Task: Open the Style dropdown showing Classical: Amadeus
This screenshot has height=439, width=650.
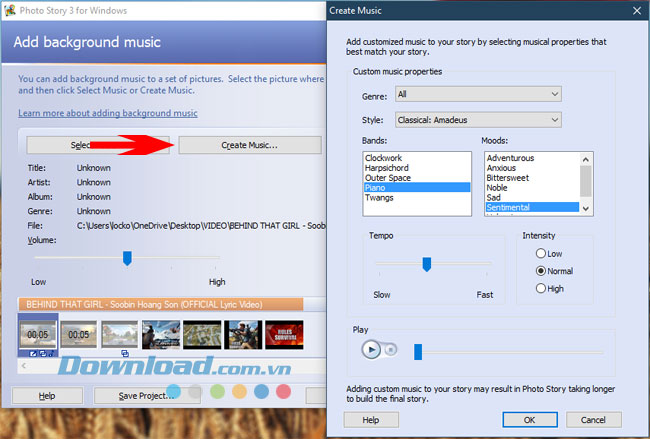Action: 478,120
